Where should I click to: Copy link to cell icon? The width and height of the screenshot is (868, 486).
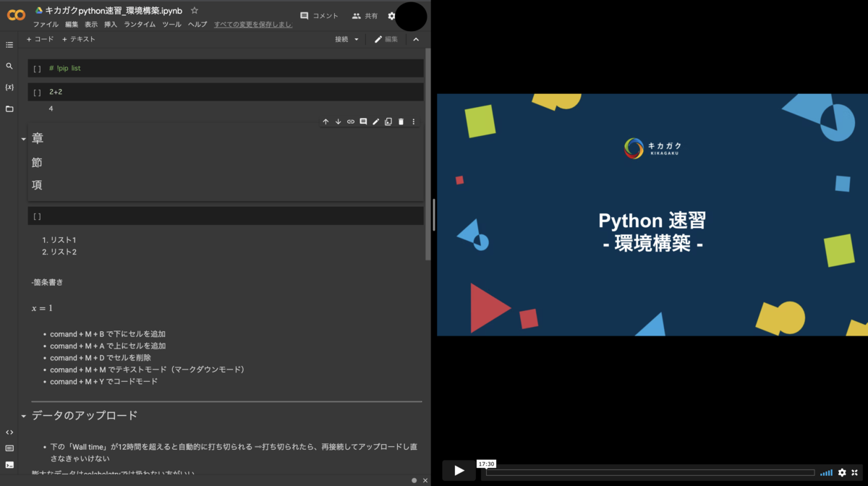351,121
